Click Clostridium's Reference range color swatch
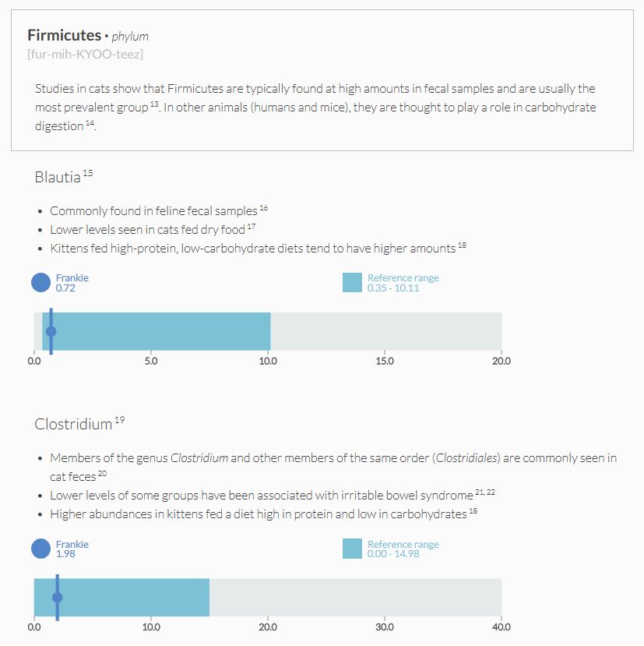This screenshot has width=644, height=646. pos(352,549)
